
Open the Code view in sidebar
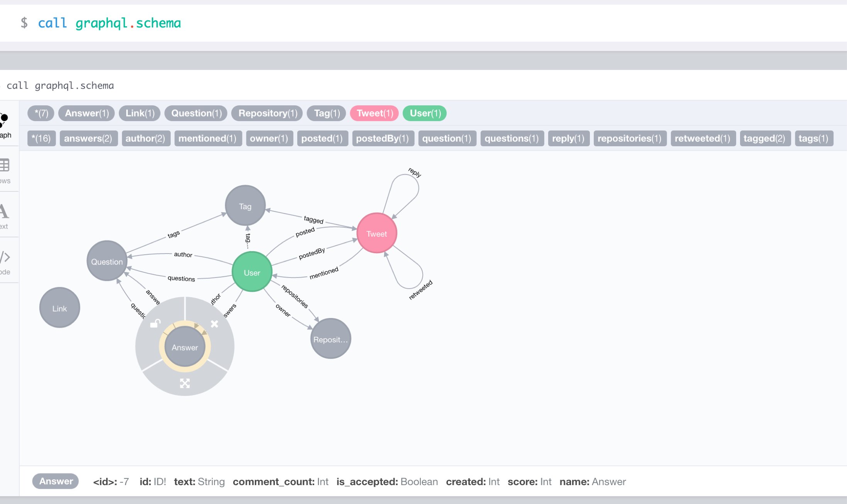point(5,261)
